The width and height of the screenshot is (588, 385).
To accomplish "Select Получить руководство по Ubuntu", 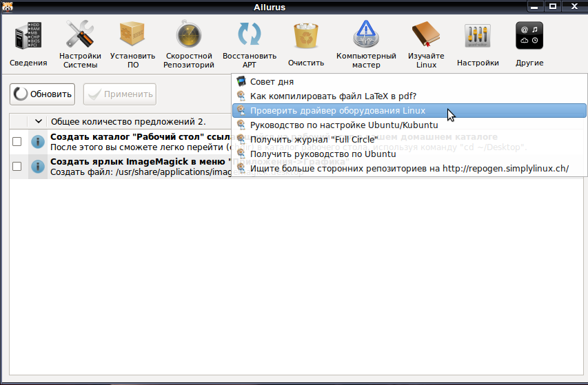I will coord(409,154).
